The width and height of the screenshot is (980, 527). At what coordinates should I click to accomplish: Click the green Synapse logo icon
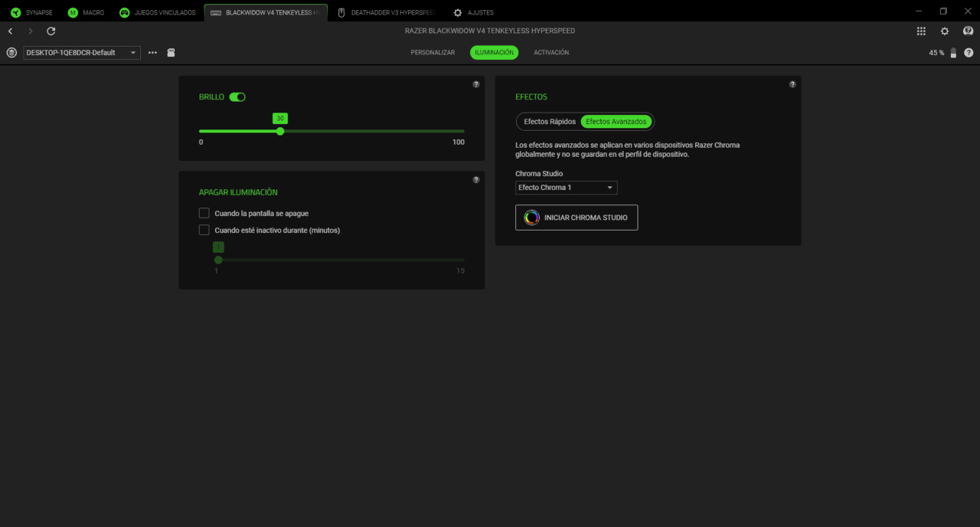(x=15, y=12)
